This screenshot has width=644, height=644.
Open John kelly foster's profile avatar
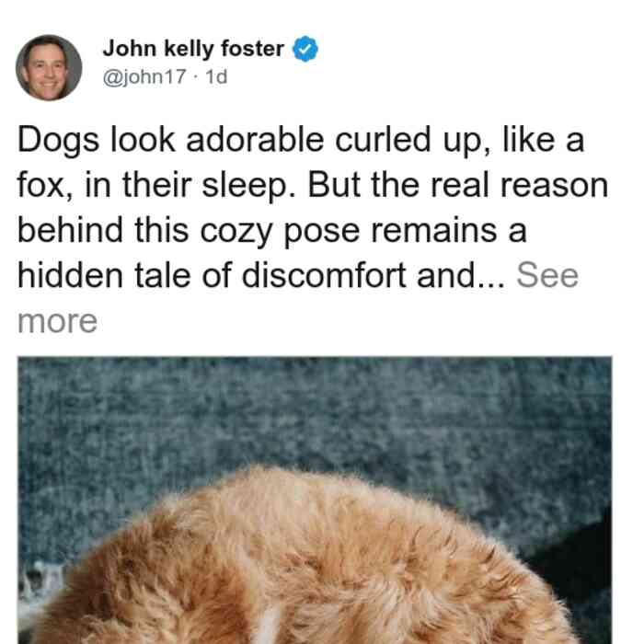(x=49, y=68)
